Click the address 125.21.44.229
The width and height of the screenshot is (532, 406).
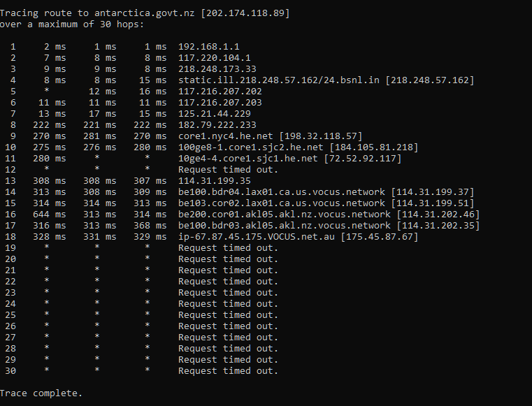[x=215, y=114]
